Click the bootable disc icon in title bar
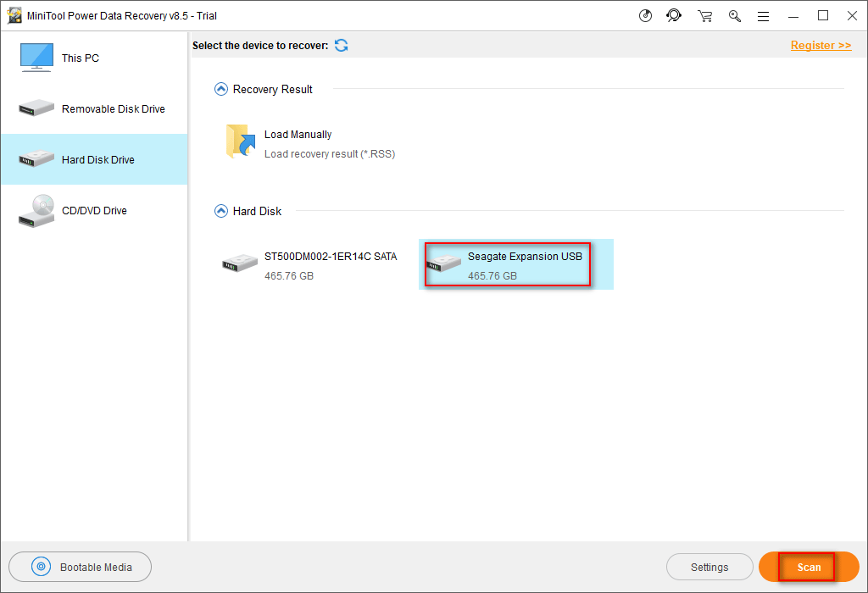The width and height of the screenshot is (868, 593). [646, 15]
